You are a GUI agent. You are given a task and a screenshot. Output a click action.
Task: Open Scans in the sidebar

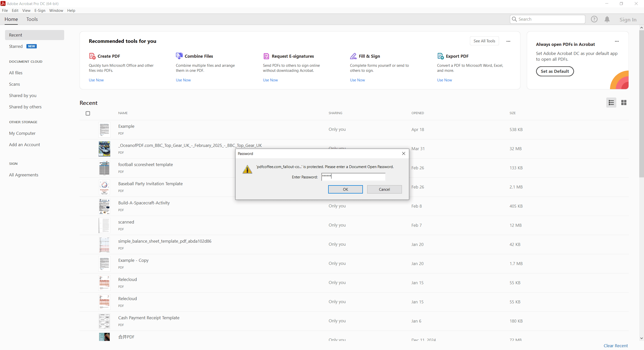(14, 84)
